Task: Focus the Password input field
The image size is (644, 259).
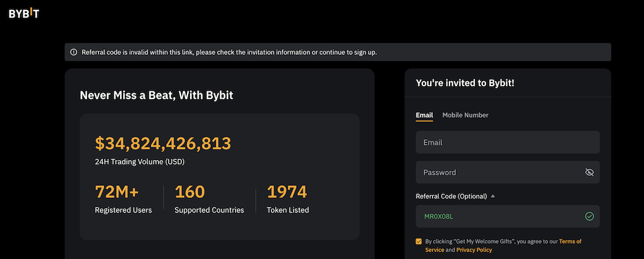Action: 508,172
